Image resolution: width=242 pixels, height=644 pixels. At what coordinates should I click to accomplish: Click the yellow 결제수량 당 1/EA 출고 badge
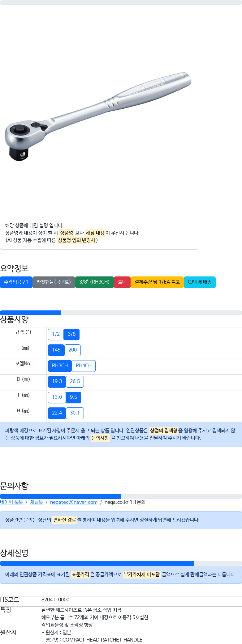click(x=157, y=282)
